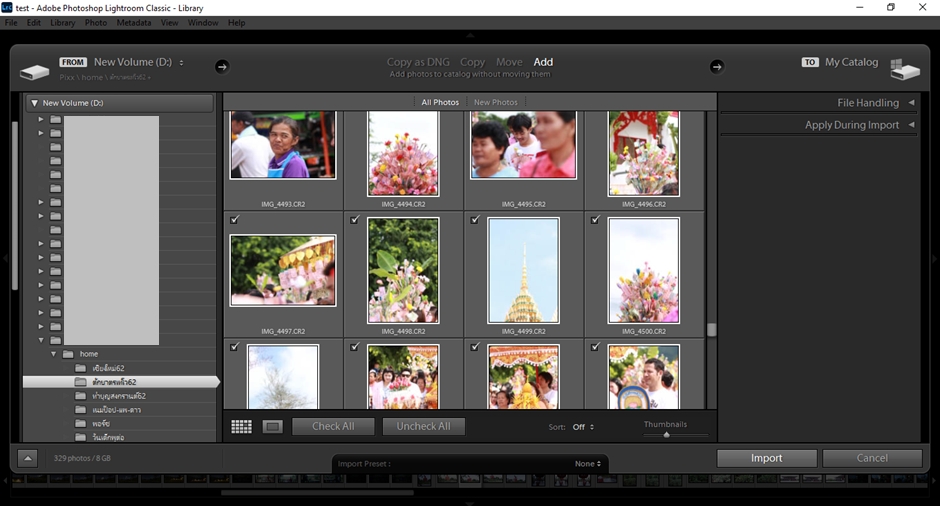Screen dimensions: 940x506
Task: Collapse the expanded folder above home
Action: [x=41, y=340]
